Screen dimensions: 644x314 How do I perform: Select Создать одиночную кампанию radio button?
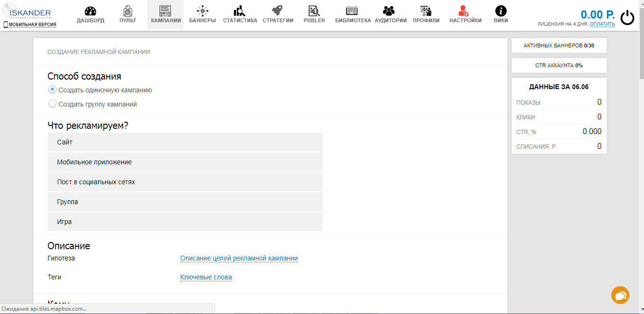click(x=53, y=90)
